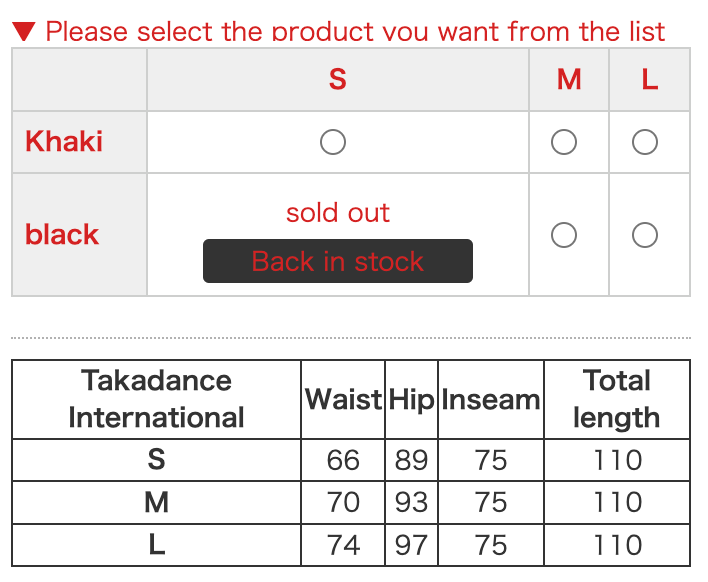Click the Waist column header
This screenshot has height=582, width=708.
343,399
